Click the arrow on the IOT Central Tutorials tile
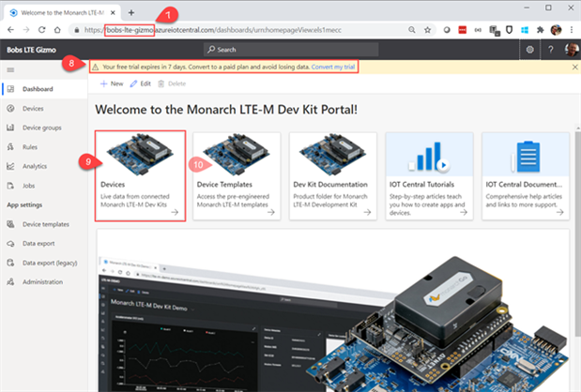 (464, 212)
